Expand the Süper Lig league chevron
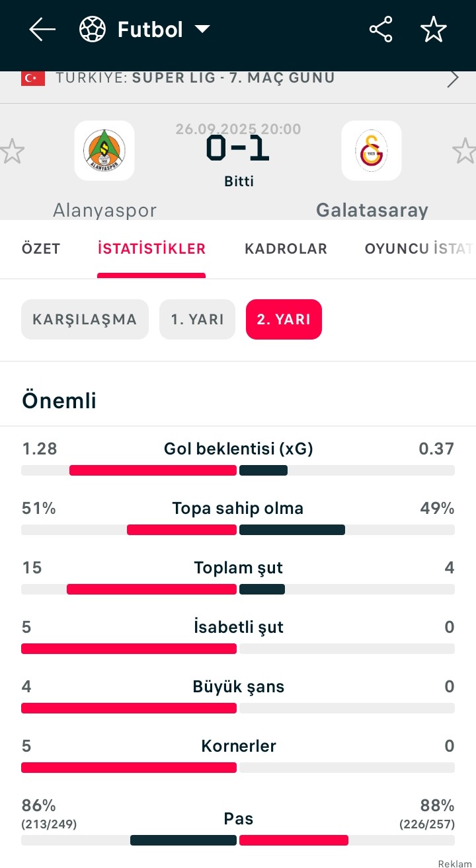Screen dimensions: 476x868 coord(453,79)
